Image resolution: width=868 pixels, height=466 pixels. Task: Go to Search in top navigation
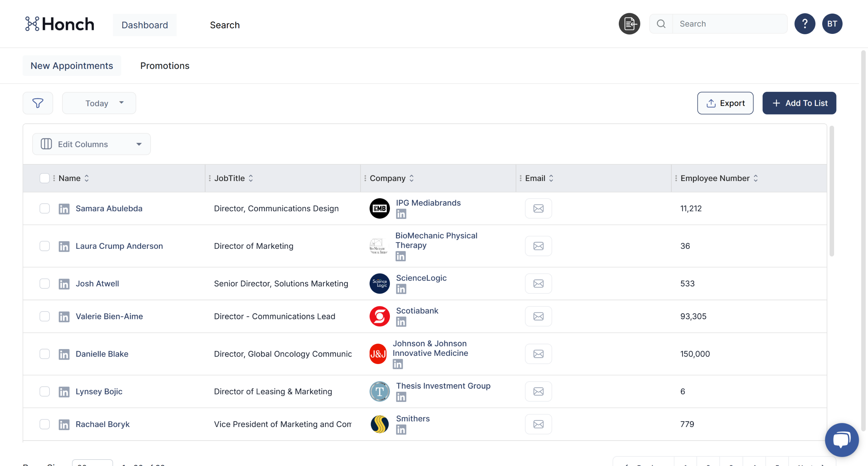point(224,25)
